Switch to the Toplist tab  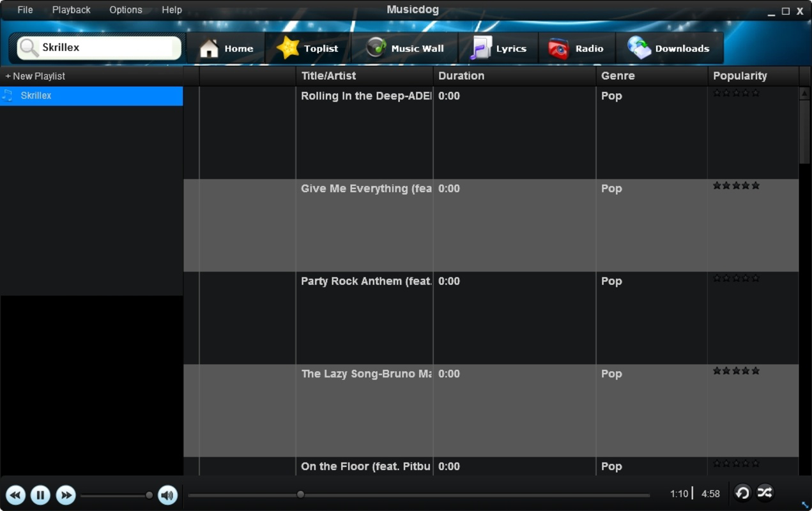[x=308, y=49]
